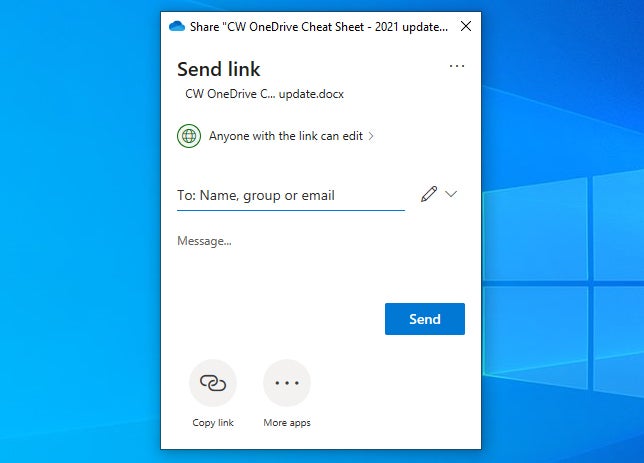Focus the 'To: Name, group or email' field
Image resolution: width=644 pixels, height=463 pixels.
(291, 196)
